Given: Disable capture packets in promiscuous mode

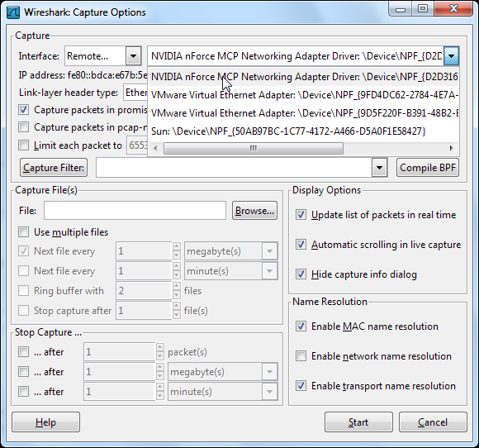Looking at the screenshot, I should coord(23,110).
